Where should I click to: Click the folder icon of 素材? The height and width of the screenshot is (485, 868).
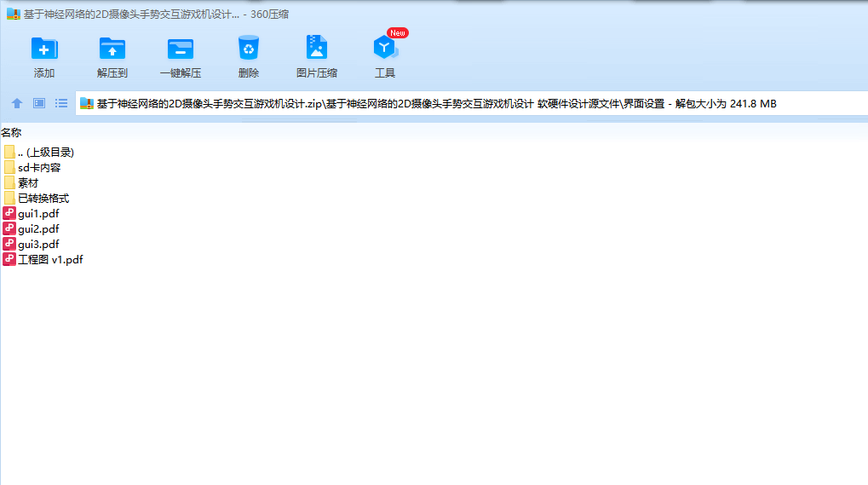pyautogui.click(x=9, y=182)
